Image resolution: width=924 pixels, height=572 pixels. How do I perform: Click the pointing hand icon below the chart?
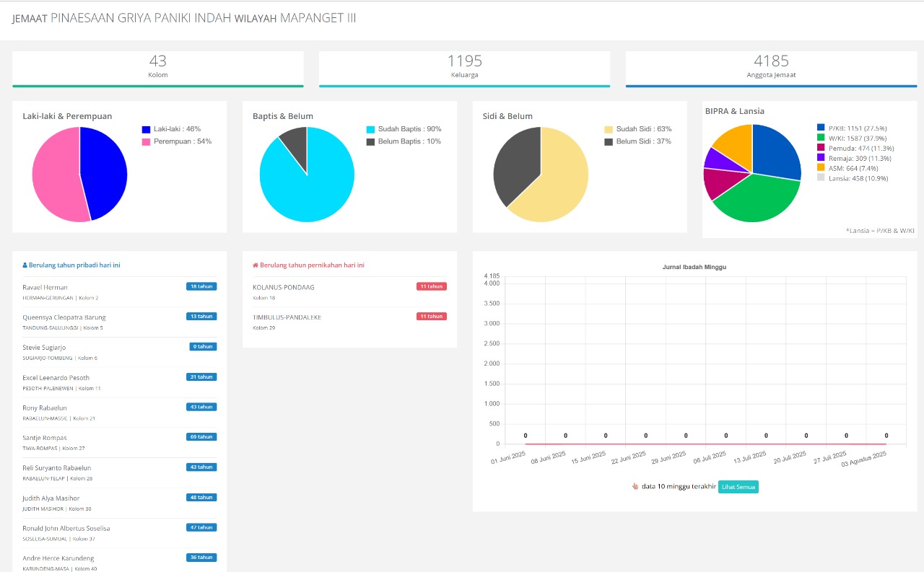(x=635, y=487)
